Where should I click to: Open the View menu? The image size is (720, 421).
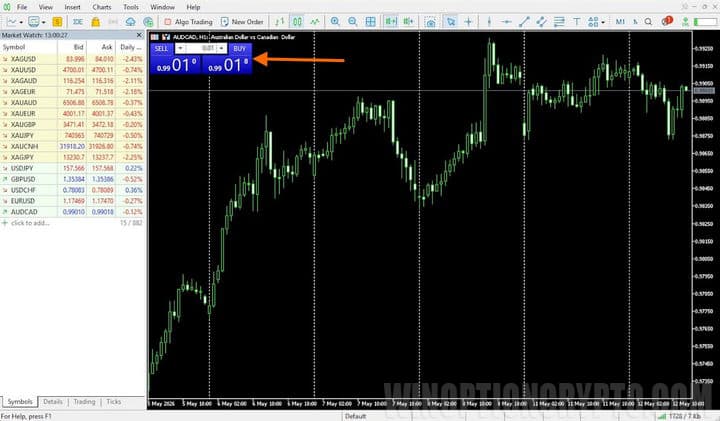(x=45, y=7)
